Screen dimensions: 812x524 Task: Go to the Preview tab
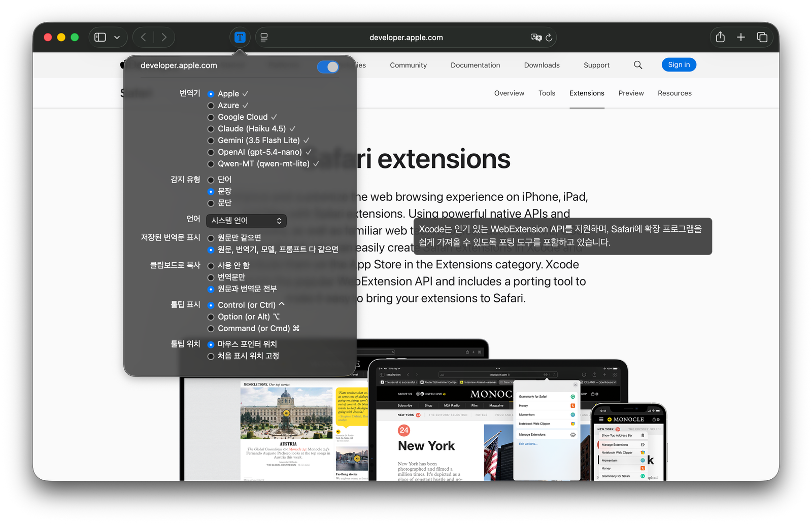click(631, 93)
